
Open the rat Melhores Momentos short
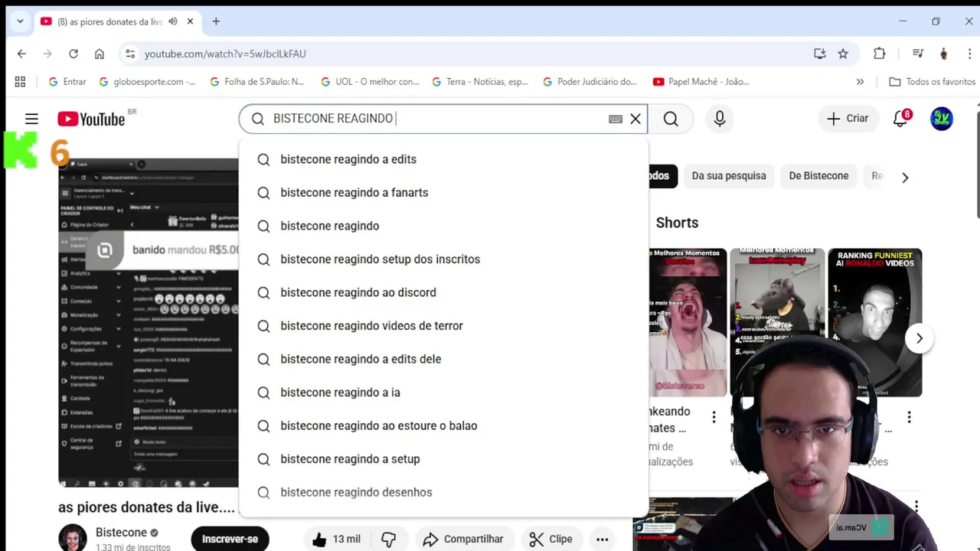777,322
